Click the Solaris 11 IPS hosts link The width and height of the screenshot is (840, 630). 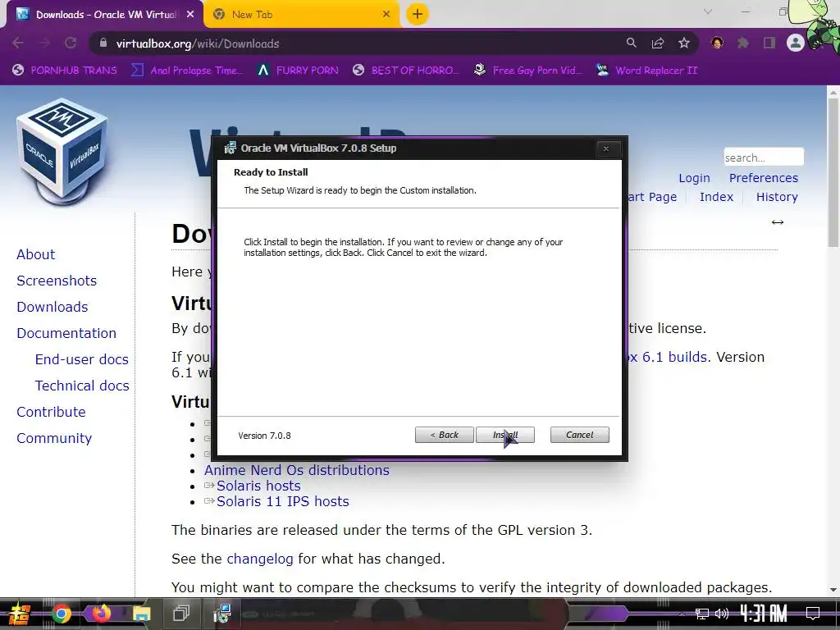tap(283, 501)
